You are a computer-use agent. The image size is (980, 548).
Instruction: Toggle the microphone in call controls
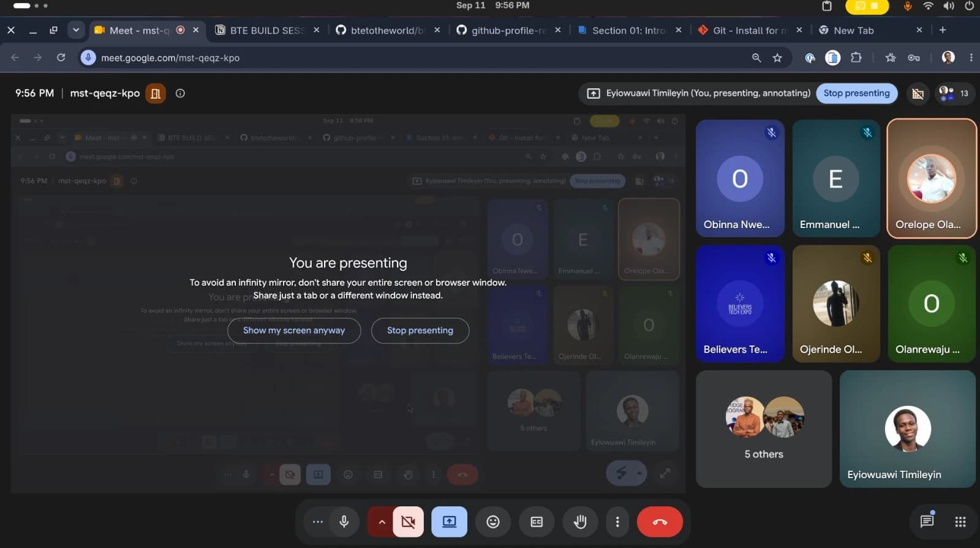coord(344,522)
